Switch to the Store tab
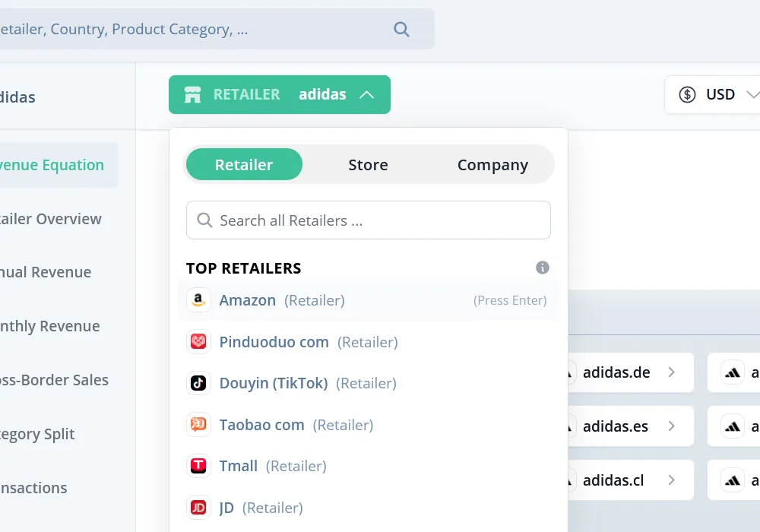Image resolution: width=760 pixels, height=532 pixels. [x=368, y=164]
